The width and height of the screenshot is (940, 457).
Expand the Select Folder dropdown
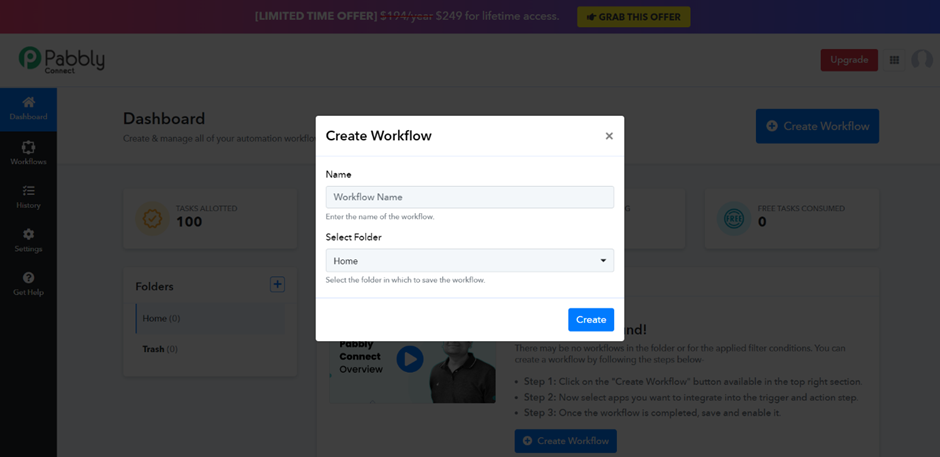(469, 260)
